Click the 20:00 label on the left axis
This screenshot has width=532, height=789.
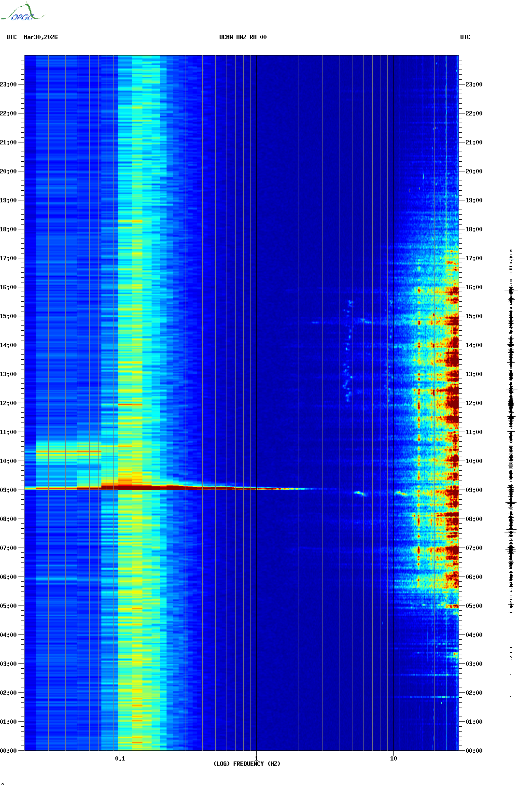tap(8, 171)
